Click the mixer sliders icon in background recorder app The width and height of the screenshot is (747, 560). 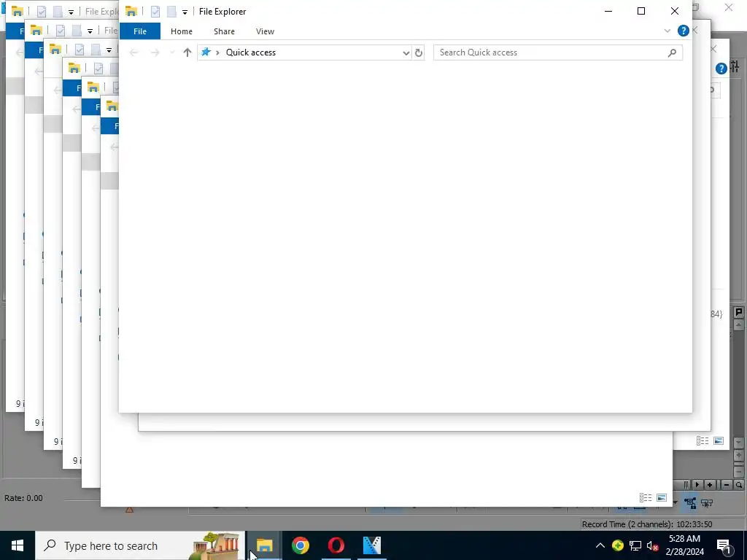pyautogui.click(x=735, y=67)
